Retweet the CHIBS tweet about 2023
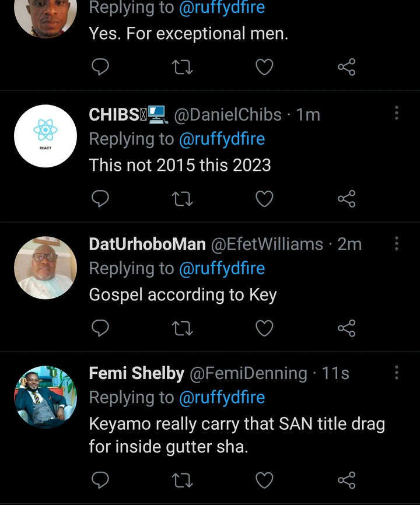 pos(183,199)
